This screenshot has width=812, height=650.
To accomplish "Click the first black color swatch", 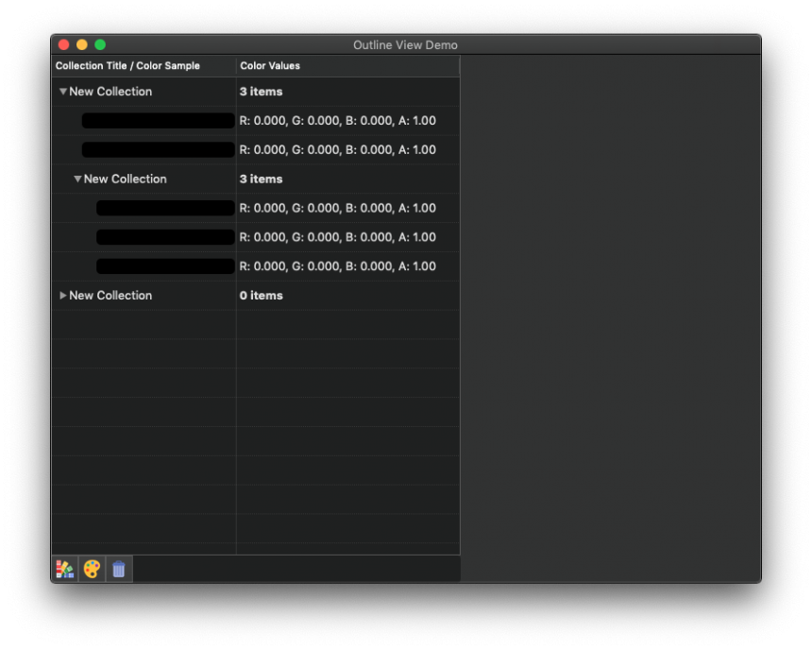I will pos(157,120).
